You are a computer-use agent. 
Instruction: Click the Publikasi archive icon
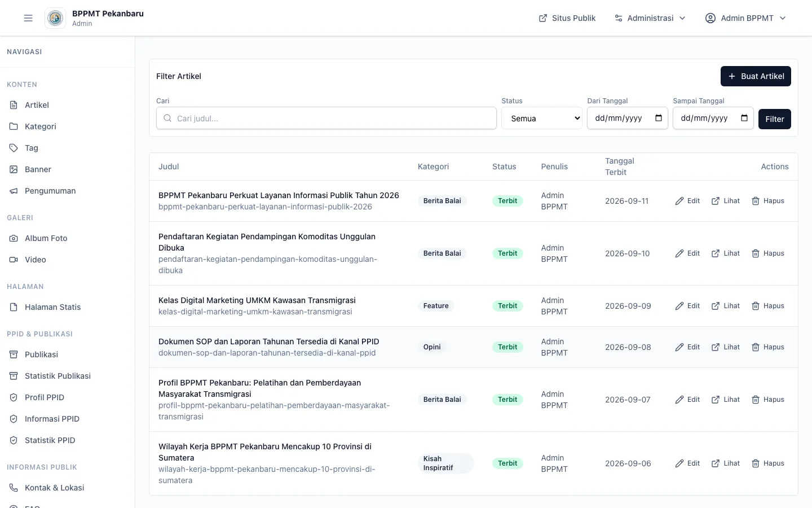point(14,354)
